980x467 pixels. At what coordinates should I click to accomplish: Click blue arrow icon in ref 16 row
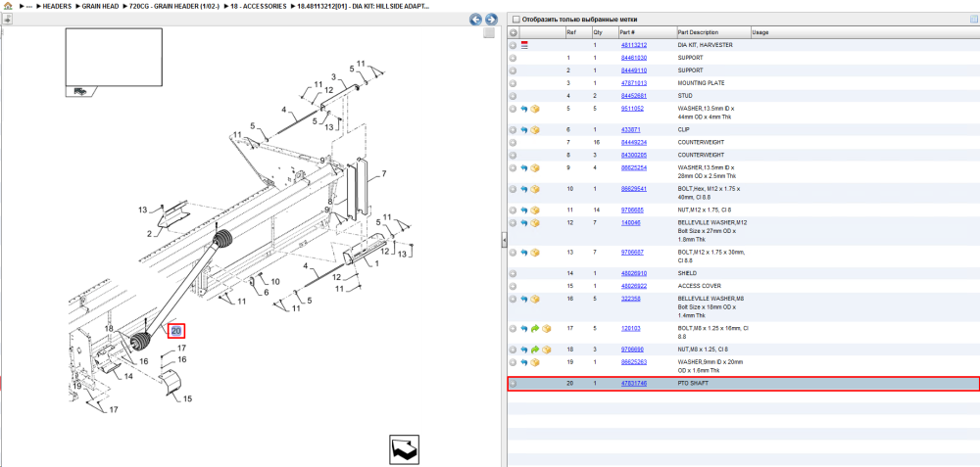(524, 299)
